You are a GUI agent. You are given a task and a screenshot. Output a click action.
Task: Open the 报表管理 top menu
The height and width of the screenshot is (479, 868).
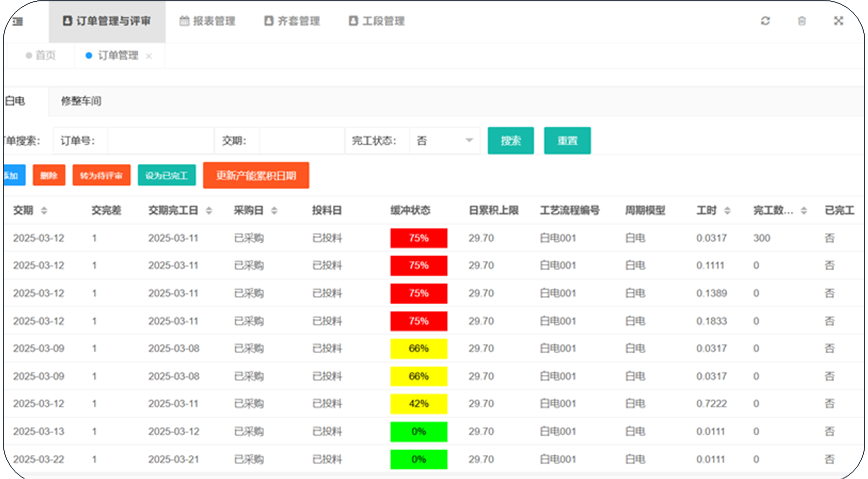pos(208,21)
